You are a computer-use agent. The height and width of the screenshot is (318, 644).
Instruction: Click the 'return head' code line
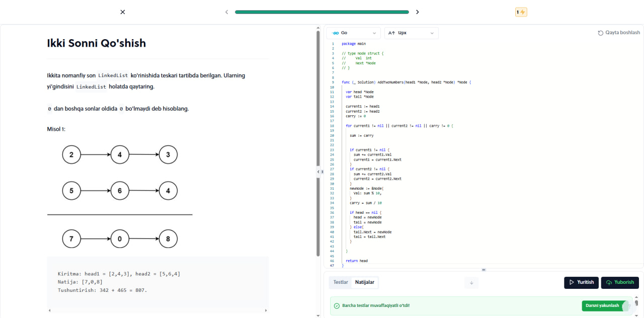click(357, 261)
